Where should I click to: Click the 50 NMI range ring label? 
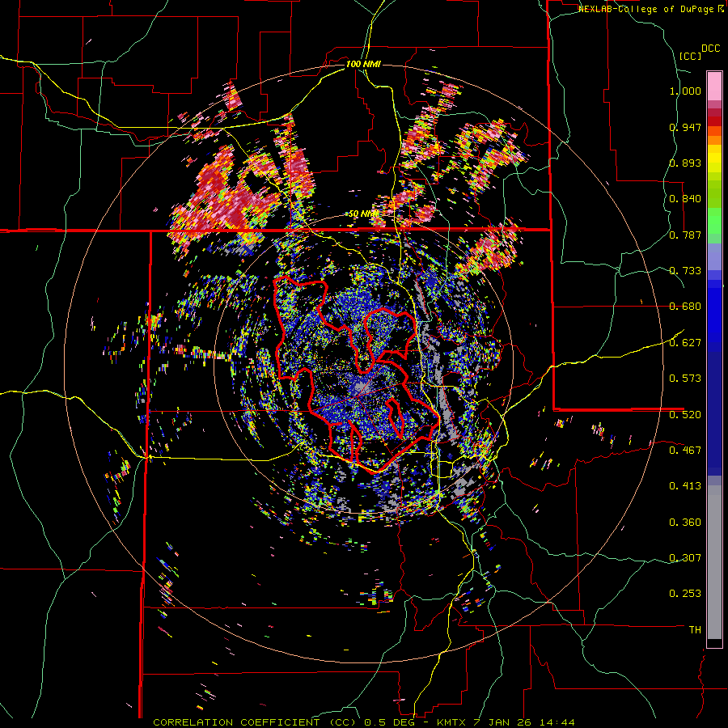tap(363, 214)
